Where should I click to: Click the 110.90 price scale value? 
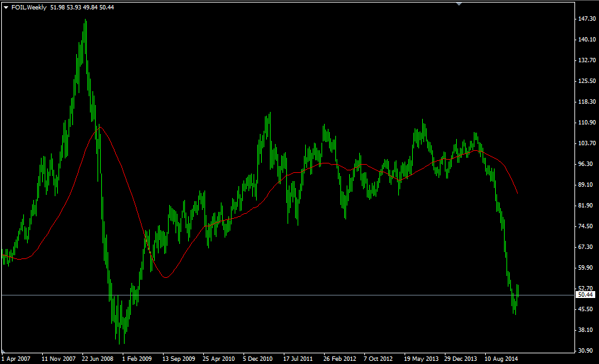pyautogui.click(x=587, y=123)
